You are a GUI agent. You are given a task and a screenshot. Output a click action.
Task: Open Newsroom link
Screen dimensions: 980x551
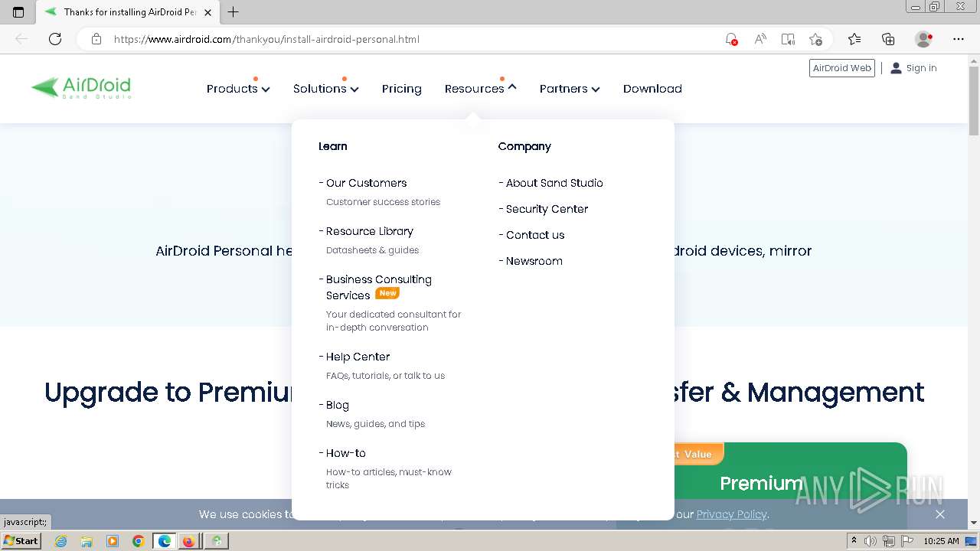(534, 261)
